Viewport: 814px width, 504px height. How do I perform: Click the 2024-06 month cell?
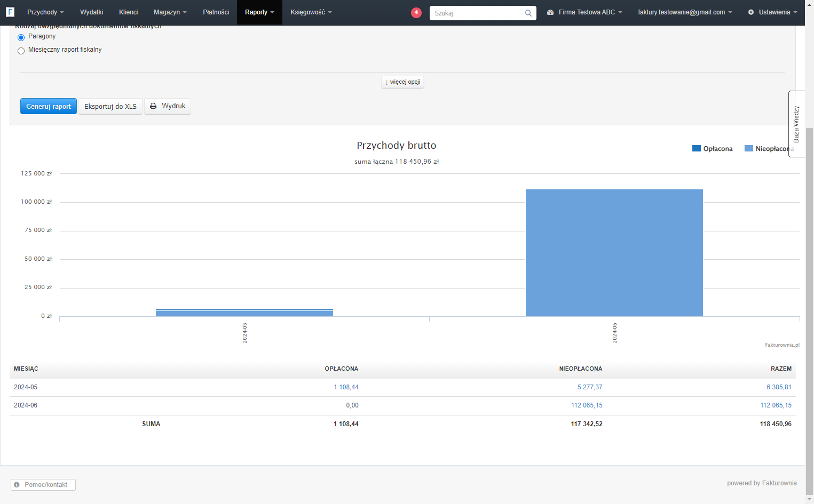point(26,405)
